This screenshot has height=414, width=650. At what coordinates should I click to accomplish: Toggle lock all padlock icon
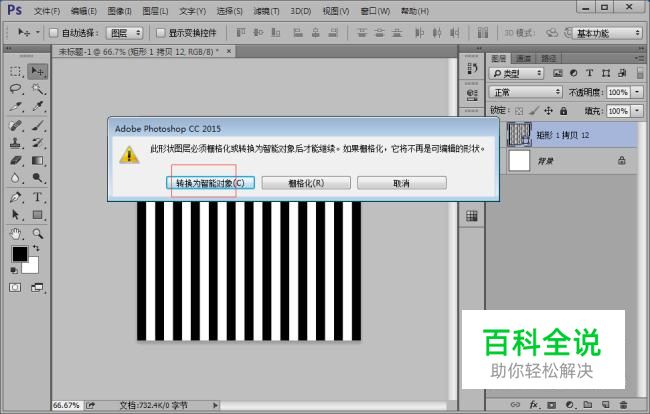pyautogui.click(x=563, y=111)
